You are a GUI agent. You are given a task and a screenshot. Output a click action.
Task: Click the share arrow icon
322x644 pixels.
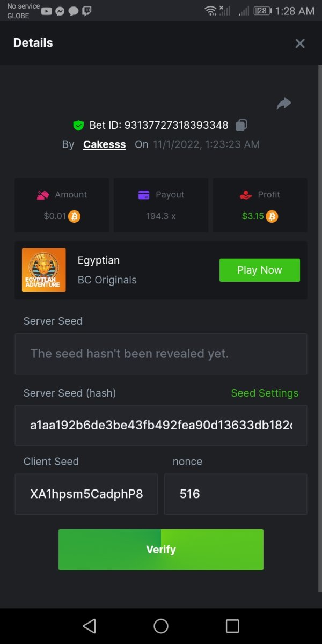click(x=284, y=104)
